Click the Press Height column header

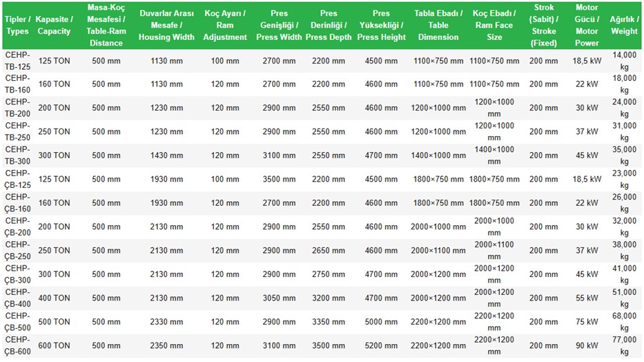(381, 26)
